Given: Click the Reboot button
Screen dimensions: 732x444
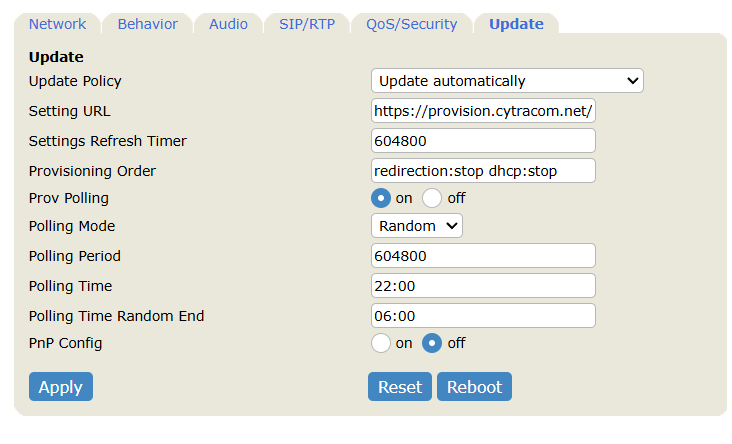Looking at the screenshot, I should coord(474,387).
